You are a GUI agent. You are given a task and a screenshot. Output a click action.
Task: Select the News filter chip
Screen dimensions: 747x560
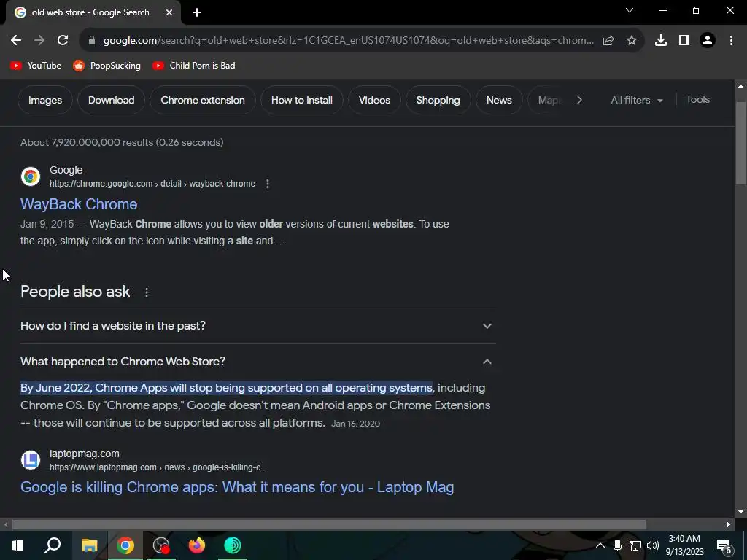click(499, 100)
